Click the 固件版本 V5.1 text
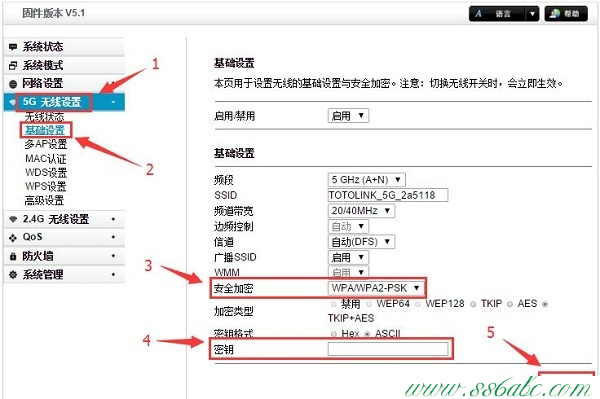This screenshot has height=399, width=600. 54,13
